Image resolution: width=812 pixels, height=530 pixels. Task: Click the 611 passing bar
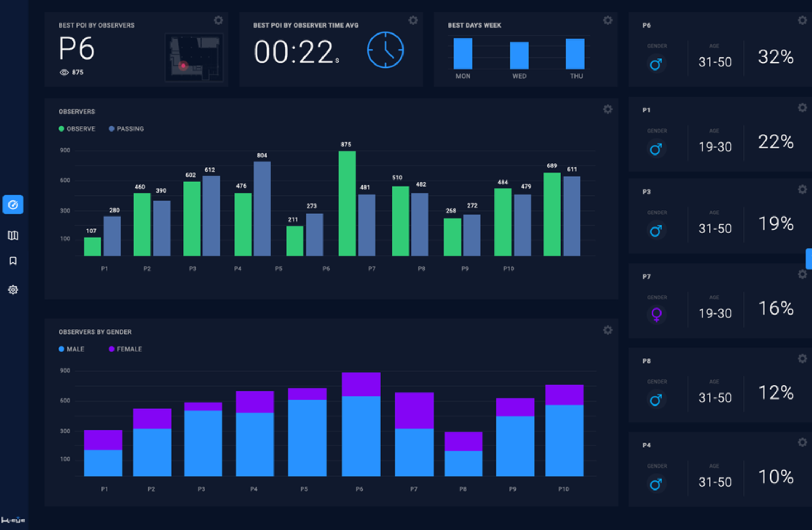coord(572,216)
